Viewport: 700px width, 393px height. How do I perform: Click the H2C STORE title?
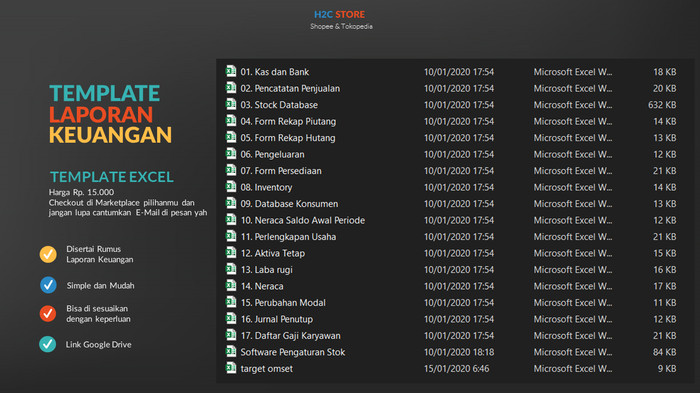[x=339, y=14]
